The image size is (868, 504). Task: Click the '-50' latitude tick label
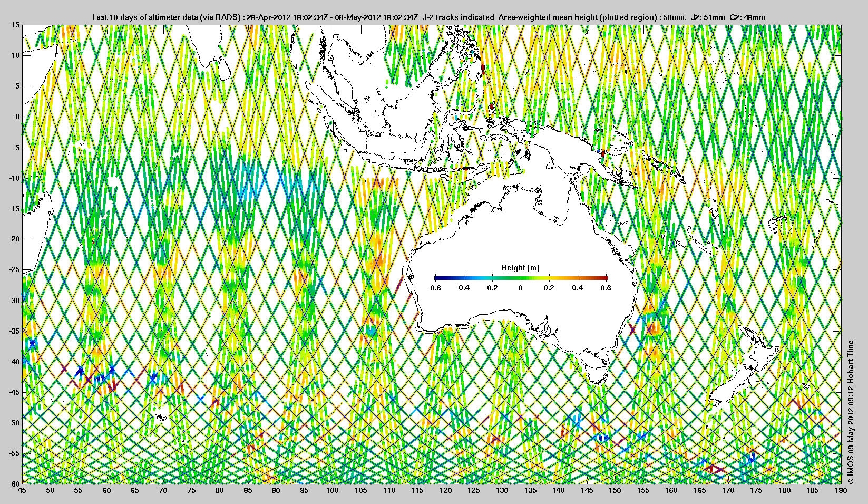pos(14,423)
